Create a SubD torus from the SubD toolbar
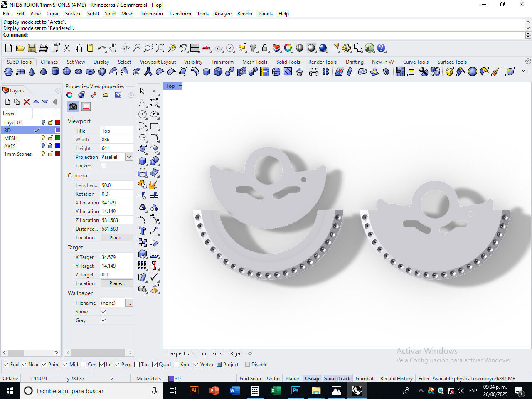The height and width of the screenshot is (399, 532). (x=90, y=71)
